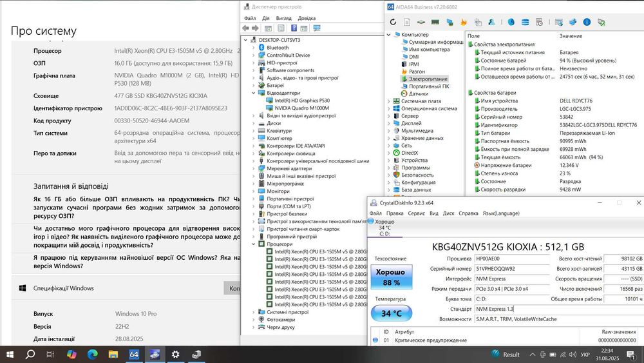Click the AIDA64 user account toolbar icon
Image resolution: width=644 pixels, height=363 pixels.
click(491, 22)
